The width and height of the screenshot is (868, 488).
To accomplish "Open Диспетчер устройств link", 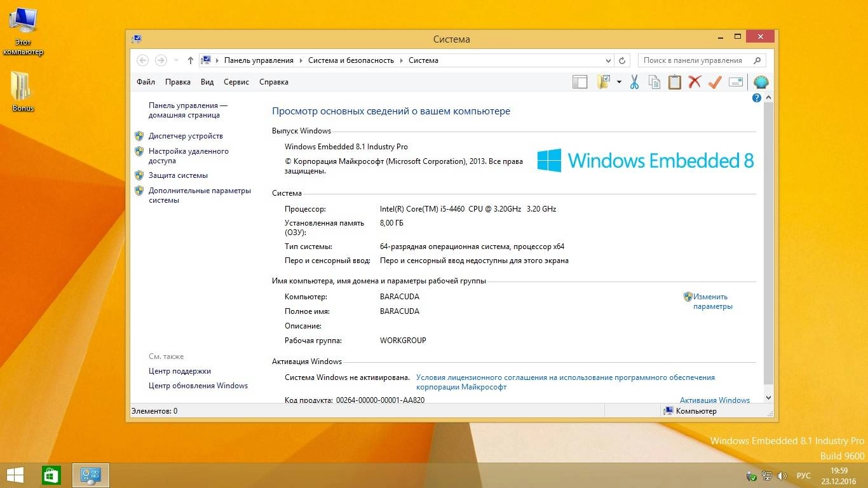I will pos(186,136).
